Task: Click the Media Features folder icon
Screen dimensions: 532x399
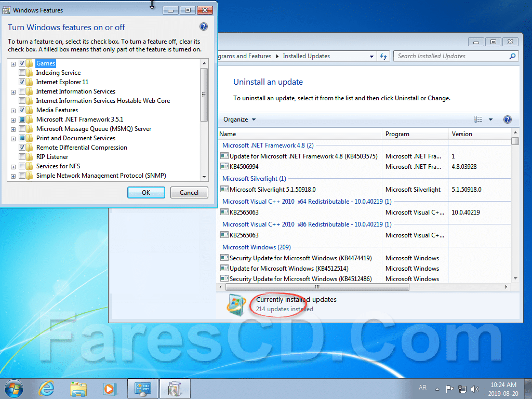Action: tap(30, 110)
